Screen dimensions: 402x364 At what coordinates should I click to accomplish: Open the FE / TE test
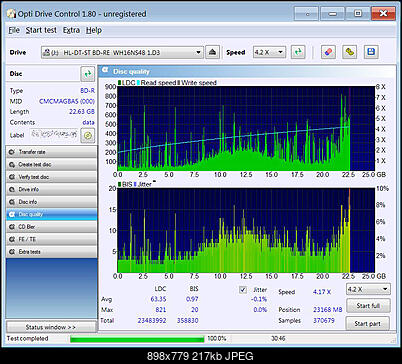[51, 239]
